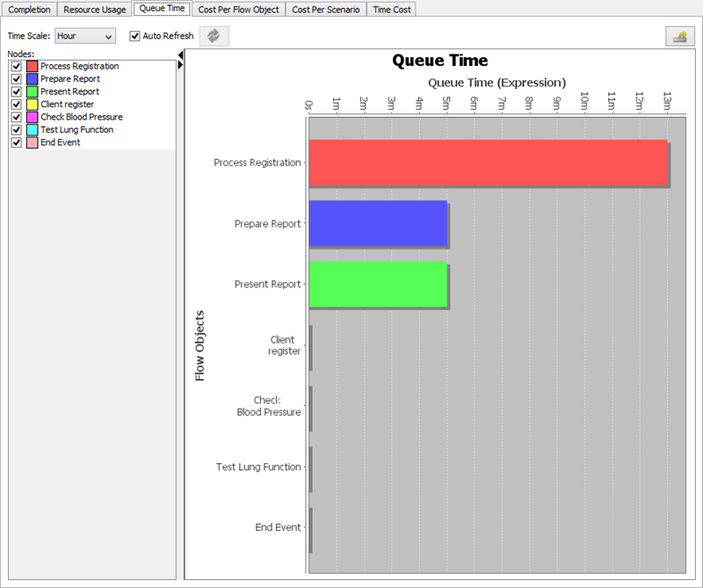The height and width of the screenshot is (588, 703).
Task: Select End Event in nodes list
Action: 60,142
